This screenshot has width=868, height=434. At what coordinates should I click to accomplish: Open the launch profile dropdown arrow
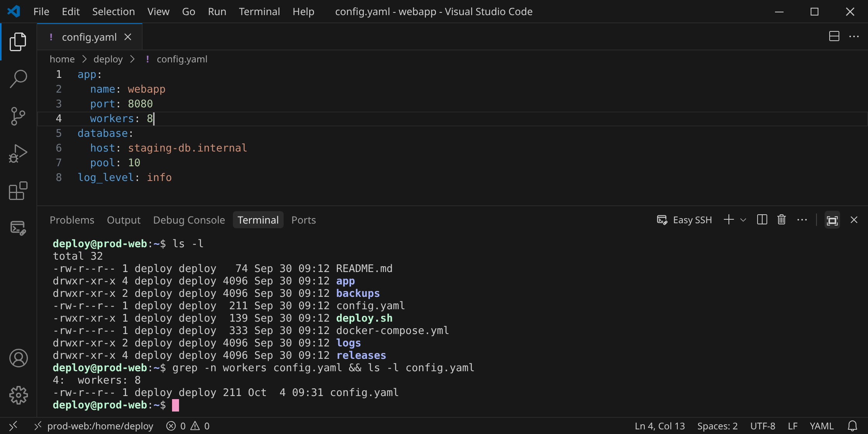[x=743, y=220]
